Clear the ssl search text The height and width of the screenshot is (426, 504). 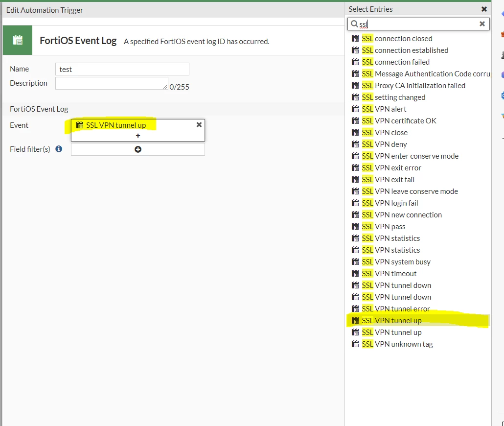point(482,24)
